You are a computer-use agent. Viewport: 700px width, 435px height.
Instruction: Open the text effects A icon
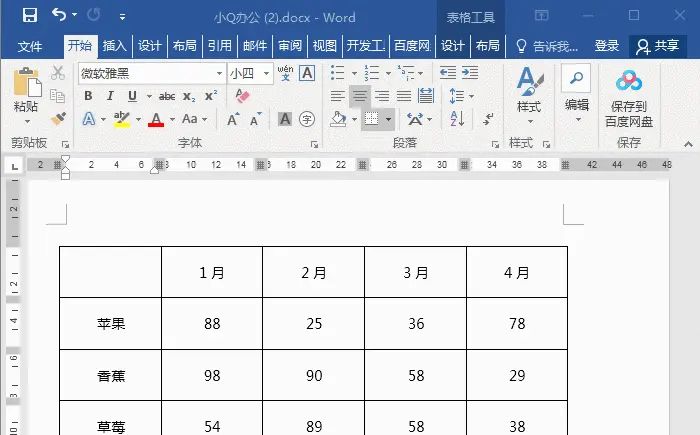click(x=89, y=119)
